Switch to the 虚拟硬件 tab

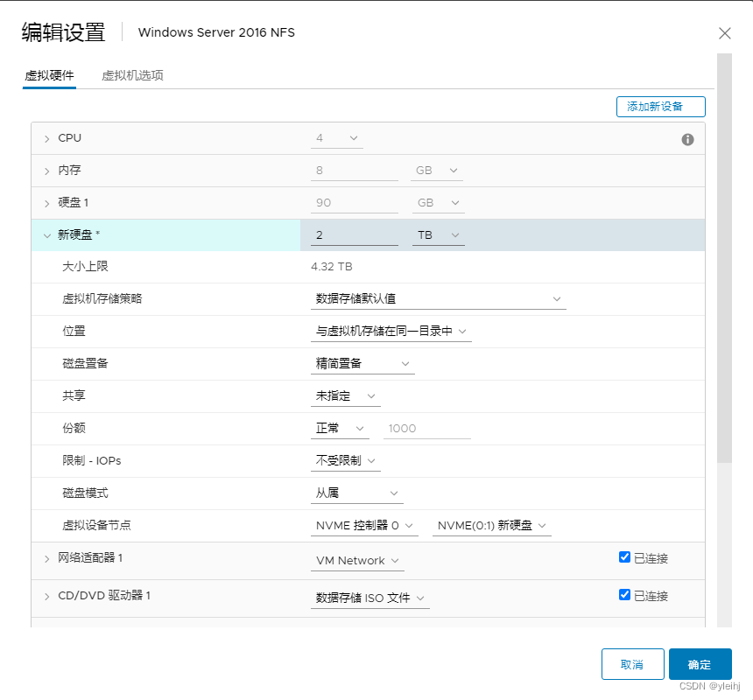(49, 76)
